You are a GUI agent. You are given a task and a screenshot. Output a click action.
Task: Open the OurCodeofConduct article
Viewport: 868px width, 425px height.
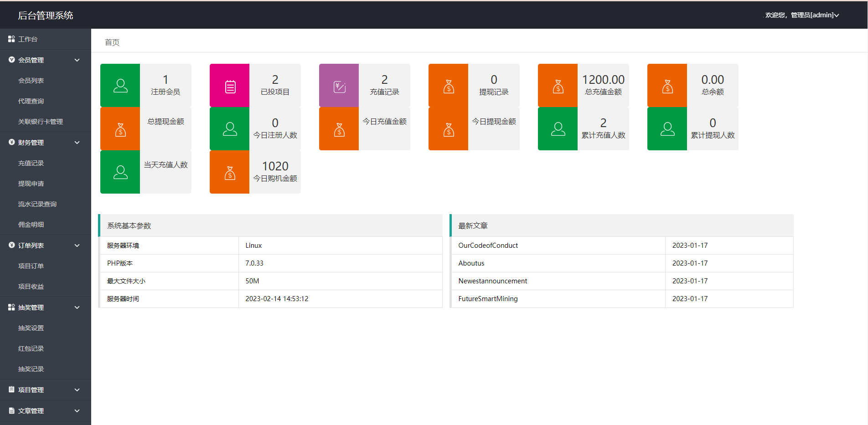click(488, 246)
